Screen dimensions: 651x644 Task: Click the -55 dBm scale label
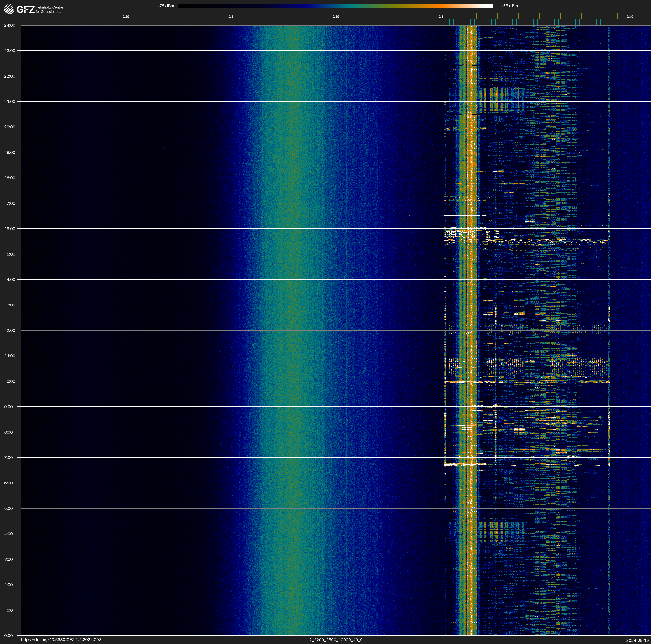(x=509, y=6)
